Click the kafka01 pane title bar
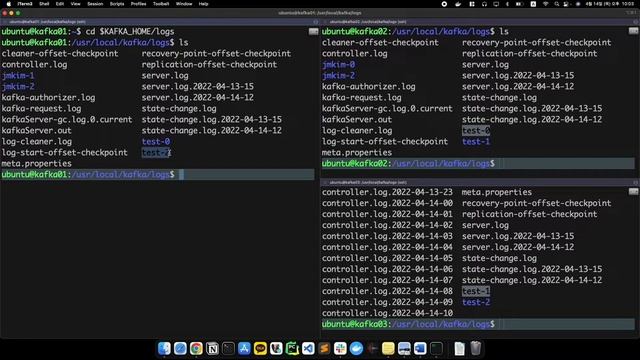Screen dimensions: 640x360 (x=160, y=22)
